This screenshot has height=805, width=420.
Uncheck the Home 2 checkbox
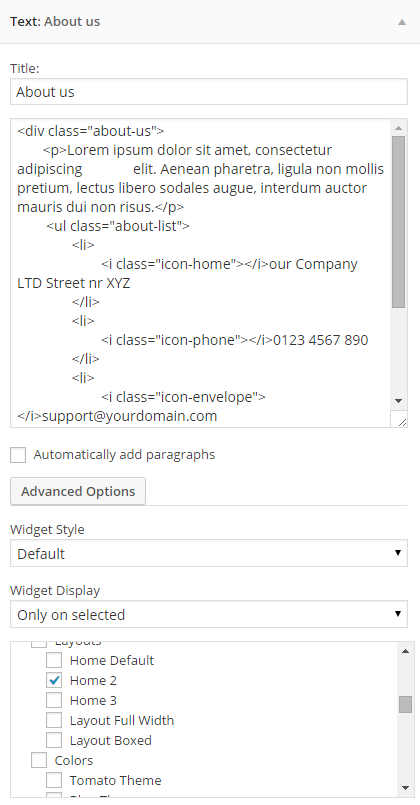pos(54,680)
